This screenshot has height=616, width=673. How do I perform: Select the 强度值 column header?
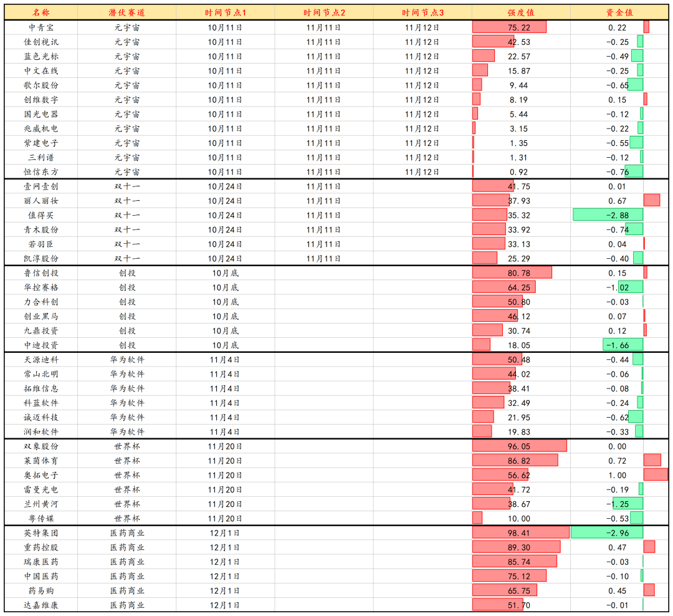pos(521,12)
